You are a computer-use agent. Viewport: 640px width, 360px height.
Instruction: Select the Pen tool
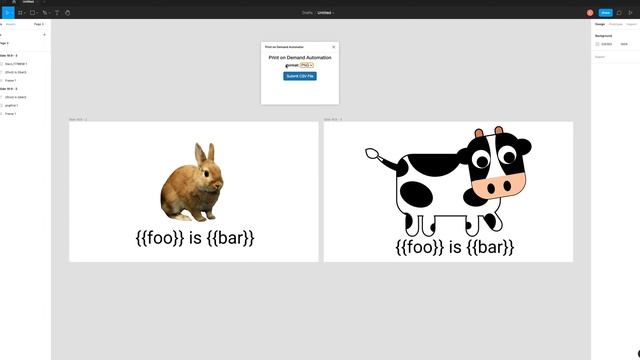(44, 13)
